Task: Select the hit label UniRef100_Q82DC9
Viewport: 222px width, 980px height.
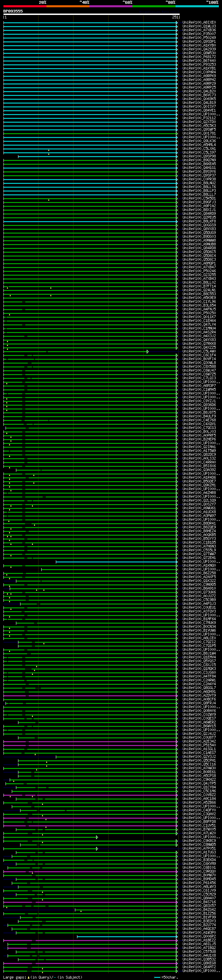Action: [x=199, y=454]
